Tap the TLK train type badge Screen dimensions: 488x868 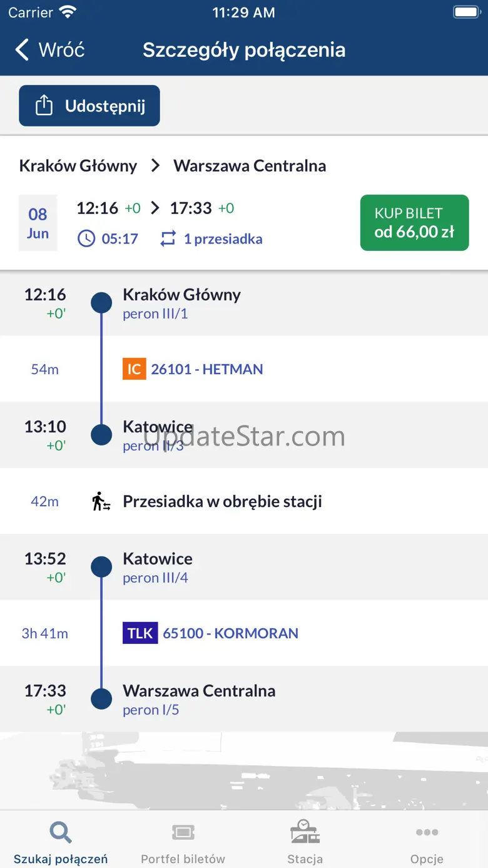[140, 633]
